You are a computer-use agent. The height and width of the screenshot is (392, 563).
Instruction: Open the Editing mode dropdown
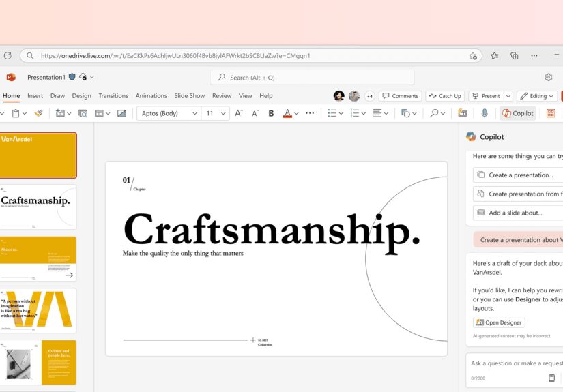click(x=537, y=96)
